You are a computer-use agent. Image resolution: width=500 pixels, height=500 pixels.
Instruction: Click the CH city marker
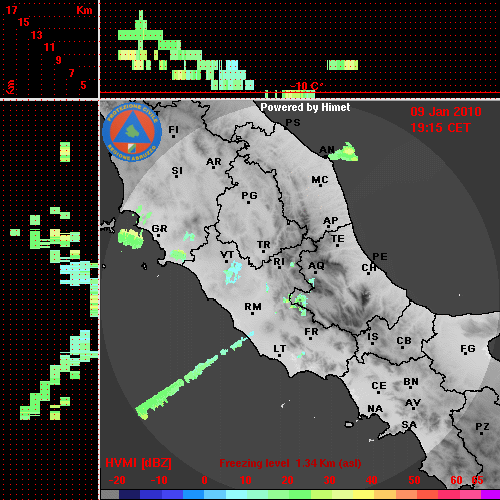(368, 273)
